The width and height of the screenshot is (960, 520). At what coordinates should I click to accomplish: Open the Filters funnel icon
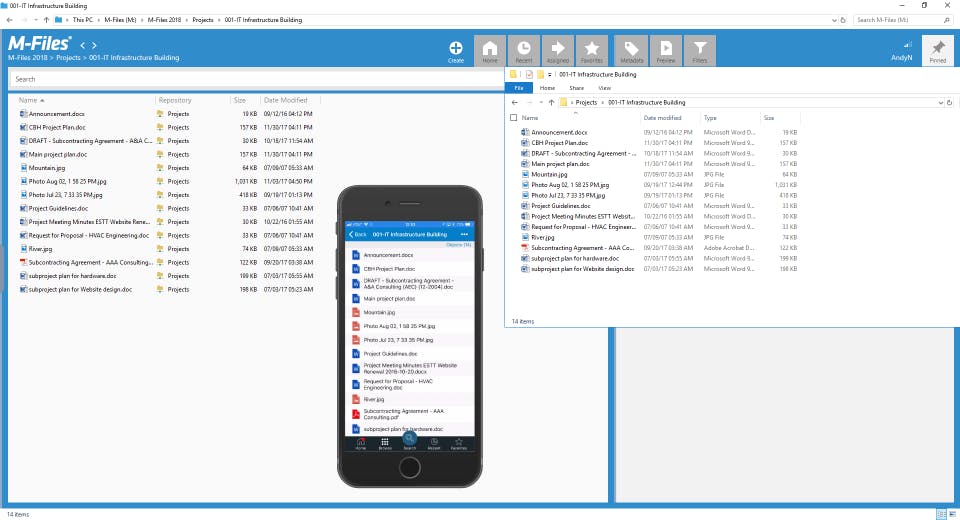pyautogui.click(x=700, y=50)
